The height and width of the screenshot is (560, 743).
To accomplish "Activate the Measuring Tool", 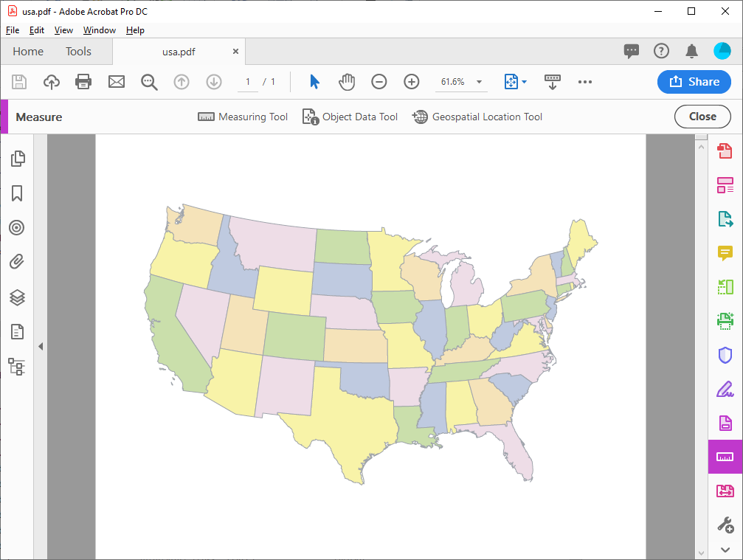I will tap(243, 117).
